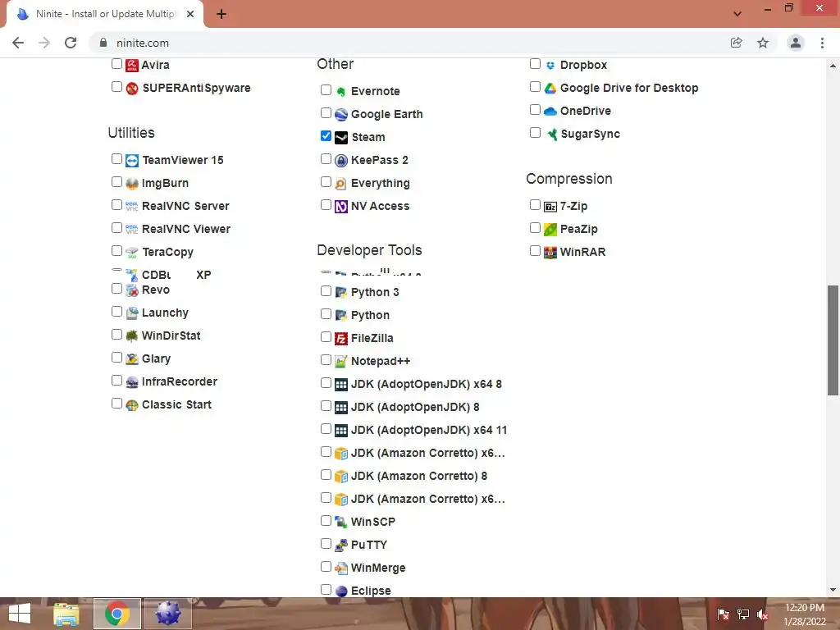Click the network tray icon
Viewport: 840px width, 630px height.
[x=743, y=614]
